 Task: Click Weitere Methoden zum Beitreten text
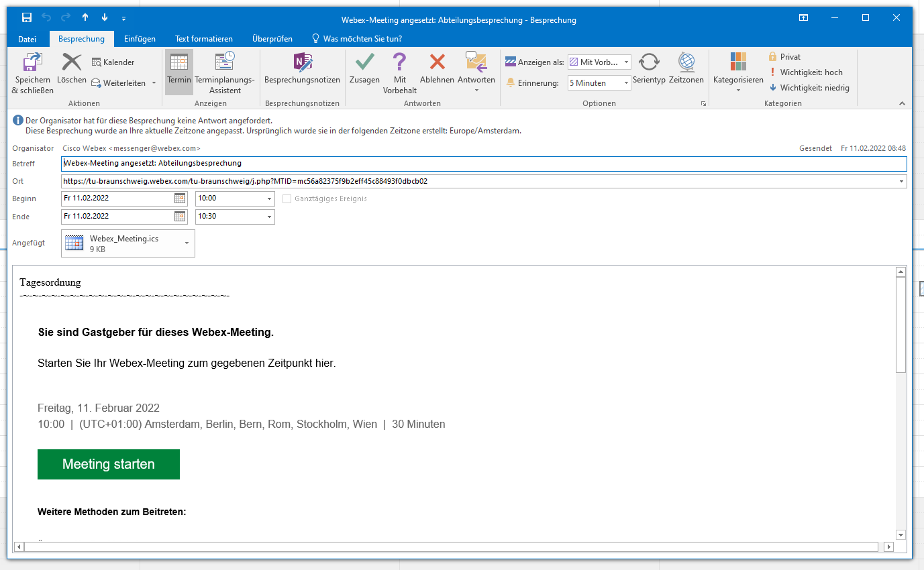click(x=111, y=512)
